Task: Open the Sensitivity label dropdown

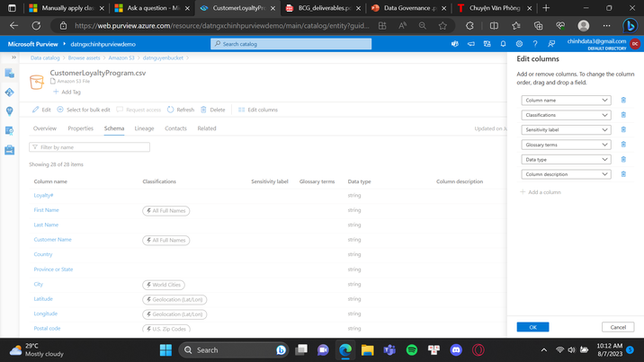Action: point(566,129)
